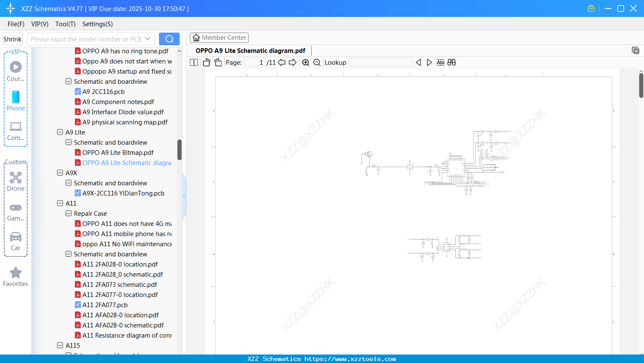
Task: Click the Lookup text field
Action: pos(381,63)
